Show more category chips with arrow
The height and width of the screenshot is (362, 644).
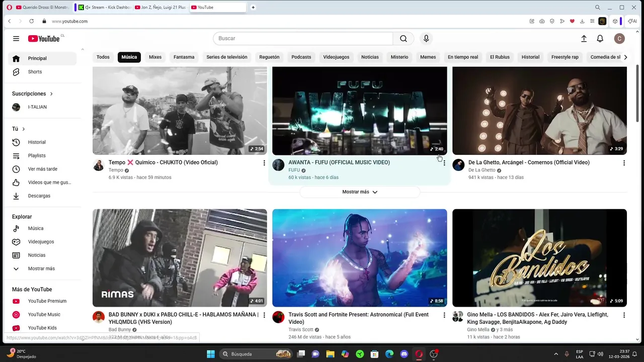click(x=625, y=57)
